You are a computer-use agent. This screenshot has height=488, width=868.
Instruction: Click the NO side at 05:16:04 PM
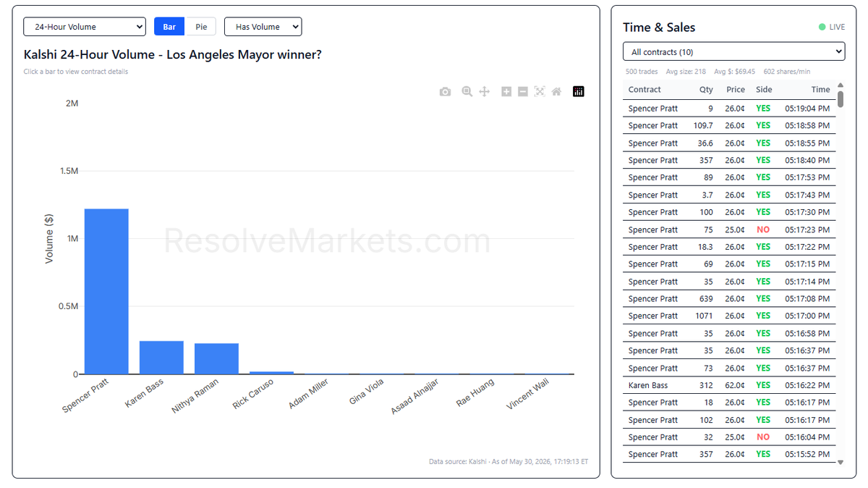pos(763,437)
